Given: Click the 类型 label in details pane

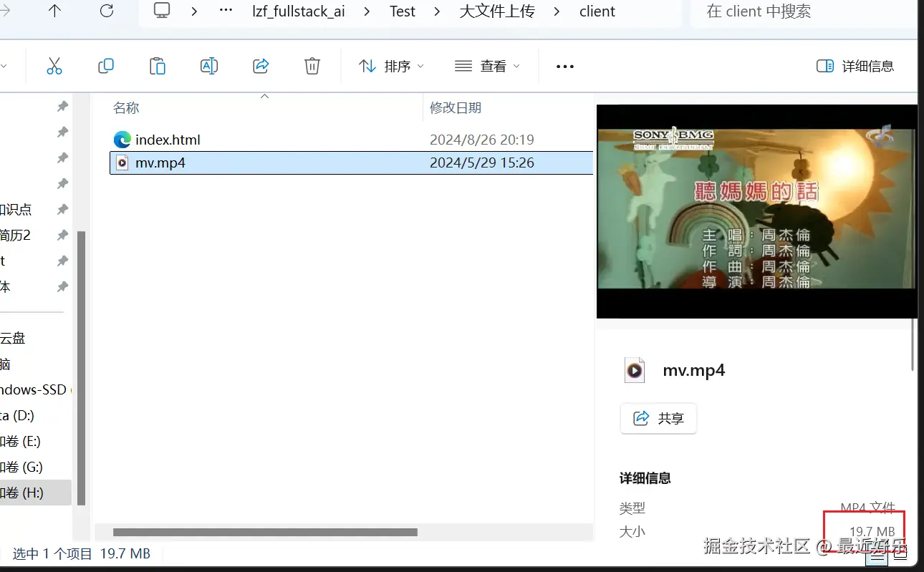Looking at the screenshot, I should pos(632,508).
